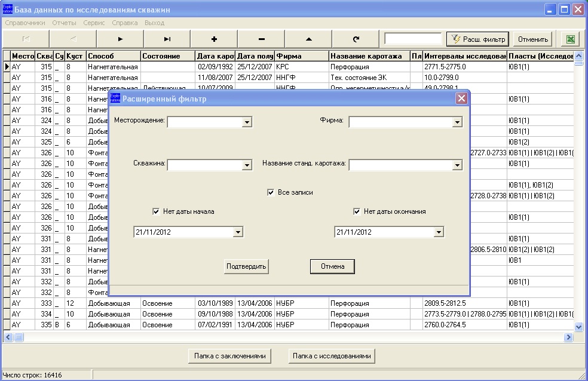
Task: Select cell '07/02/1991' date
Action: pos(215,325)
